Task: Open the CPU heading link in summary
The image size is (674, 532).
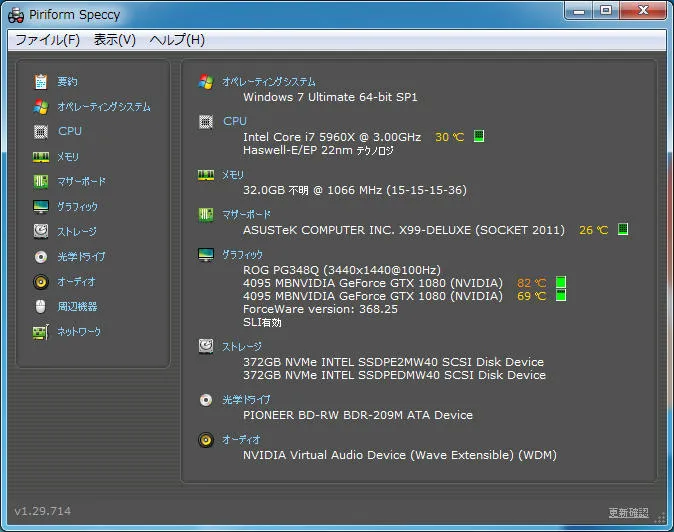Action: (235, 121)
